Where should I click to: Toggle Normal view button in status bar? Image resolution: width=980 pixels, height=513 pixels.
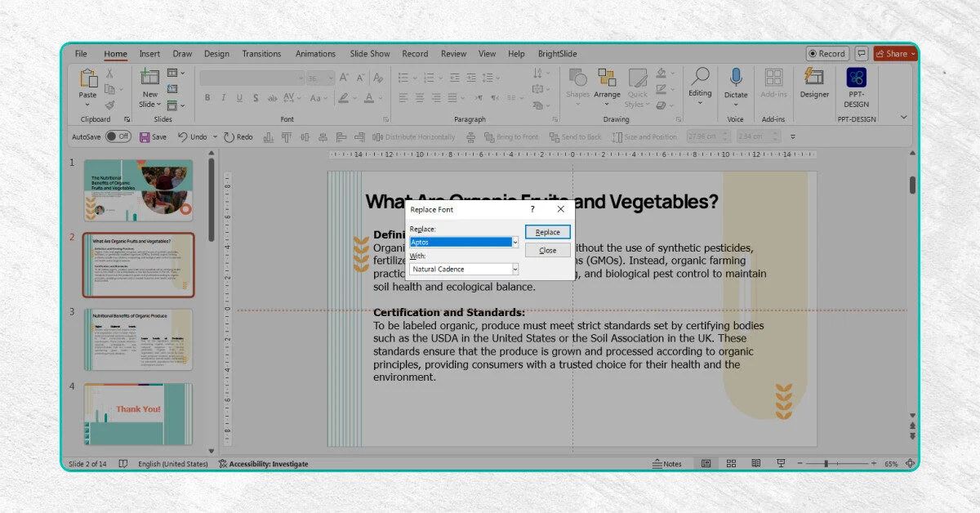(706, 463)
